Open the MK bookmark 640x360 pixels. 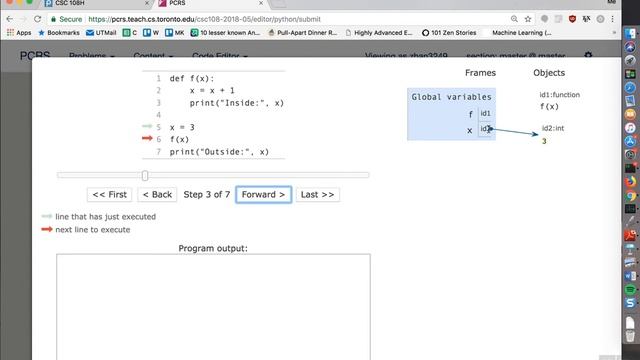175,33
